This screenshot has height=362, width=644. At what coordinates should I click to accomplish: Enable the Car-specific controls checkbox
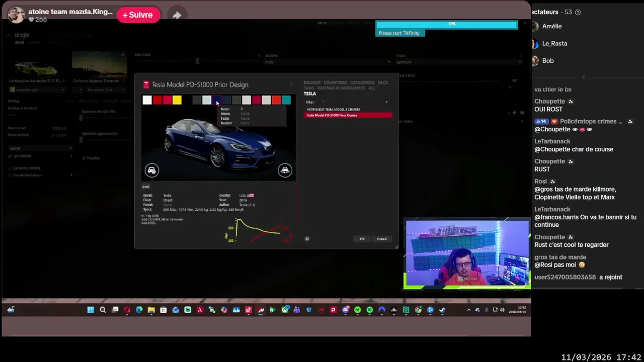point(10,168)
